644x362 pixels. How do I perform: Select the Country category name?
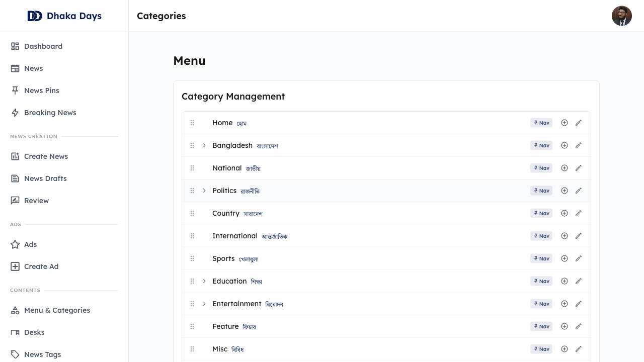click(x=226, y=213)
